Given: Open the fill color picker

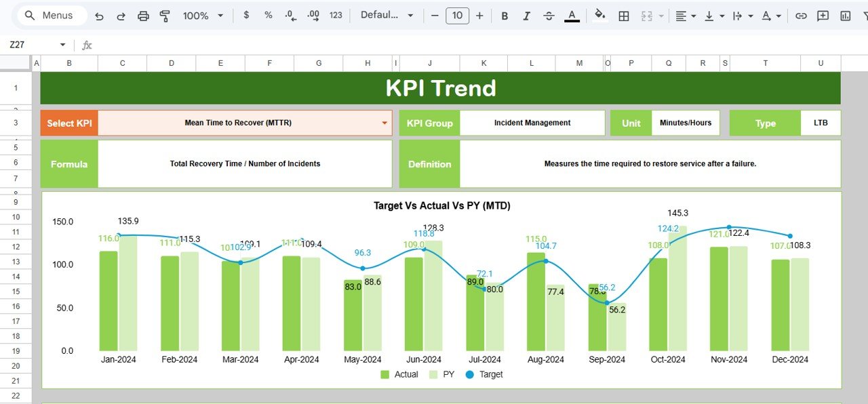Looking at the screenshot, I should coord(599,15).
